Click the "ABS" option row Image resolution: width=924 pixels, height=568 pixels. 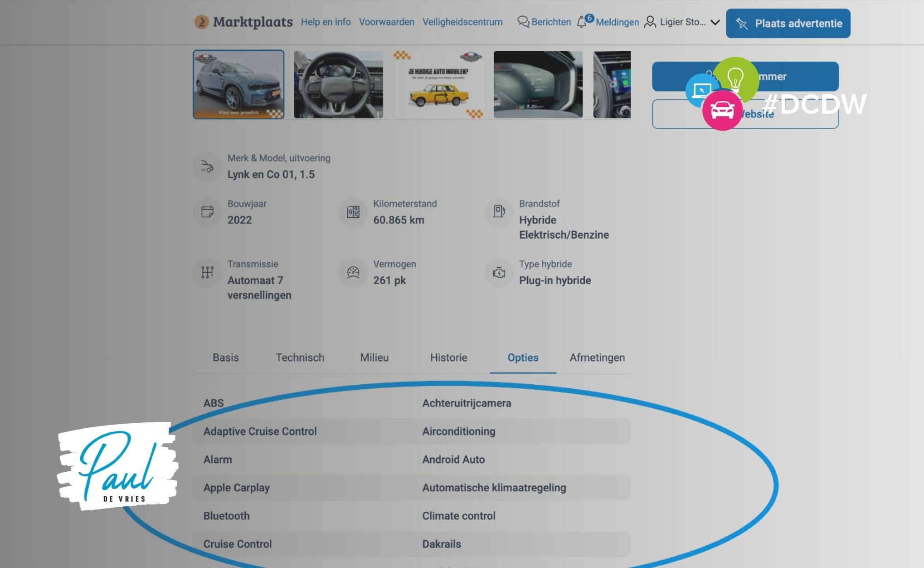pos(214,403)
